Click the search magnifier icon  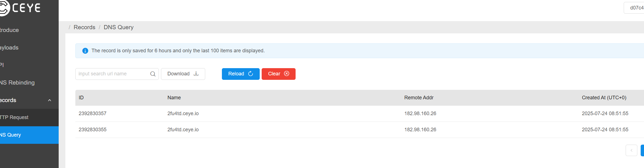[153, 74]
